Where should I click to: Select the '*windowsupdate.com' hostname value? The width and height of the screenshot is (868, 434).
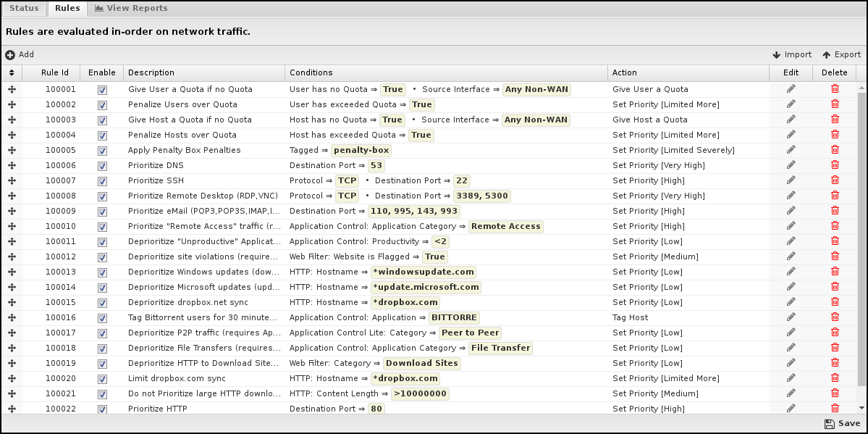click(424, 272)
